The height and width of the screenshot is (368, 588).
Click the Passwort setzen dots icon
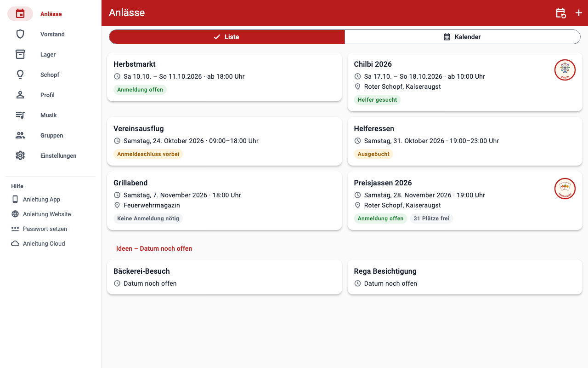[x=15, y=229]
